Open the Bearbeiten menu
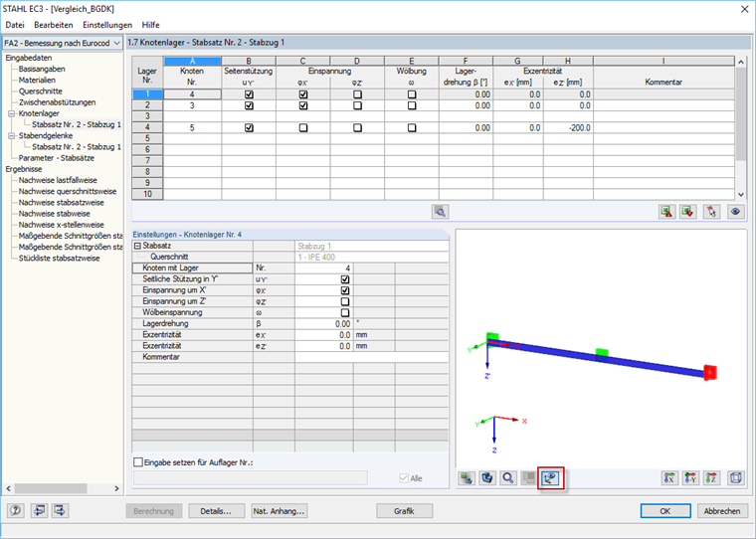The image size is (756, 539). (54, 25)
